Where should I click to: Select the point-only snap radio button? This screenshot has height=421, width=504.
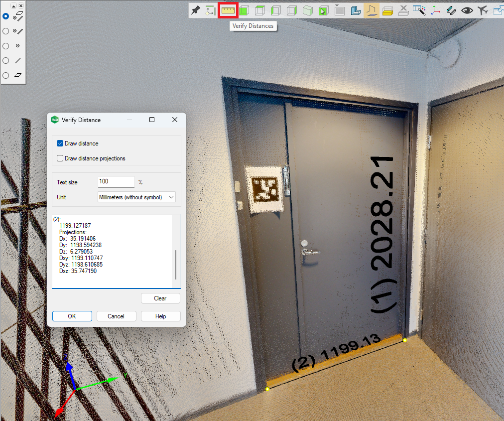pos(6,46)
